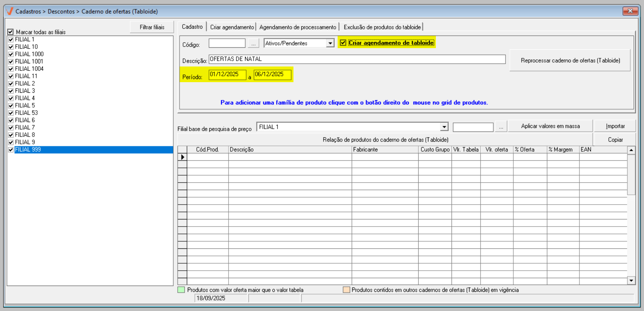Click the green legend color box
The image size is (644, 311).
point(181,290)
